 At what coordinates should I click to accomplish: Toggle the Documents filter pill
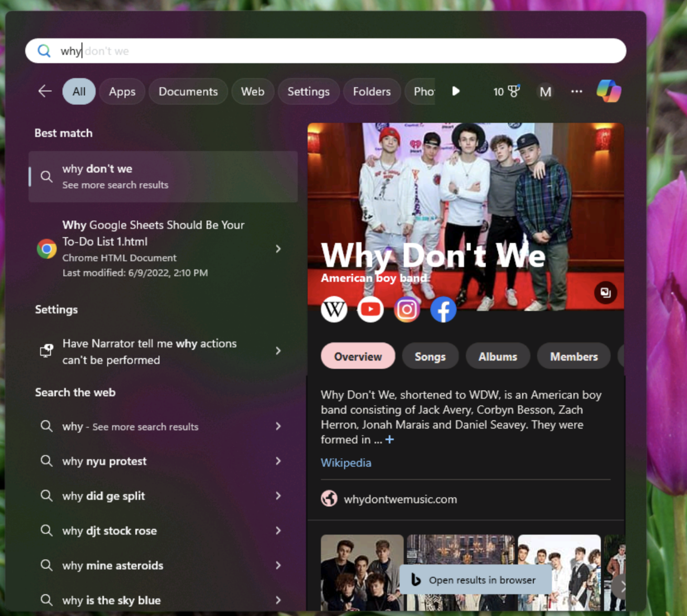tap(188, 91)
